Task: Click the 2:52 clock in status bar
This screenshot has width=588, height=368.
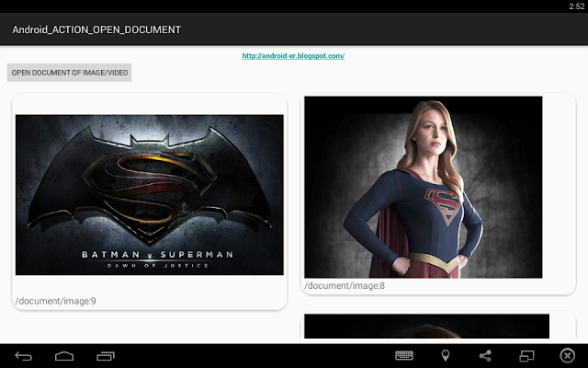Action: [576, 6]
